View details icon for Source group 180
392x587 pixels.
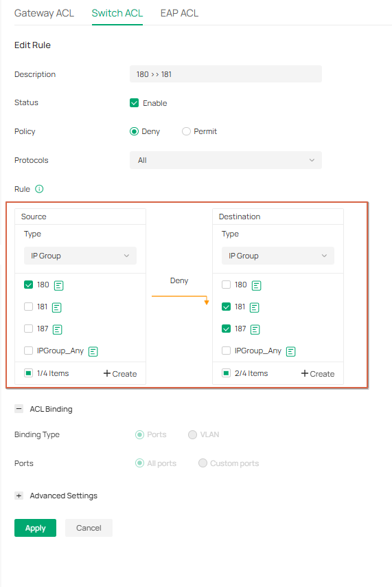(59, 286)
